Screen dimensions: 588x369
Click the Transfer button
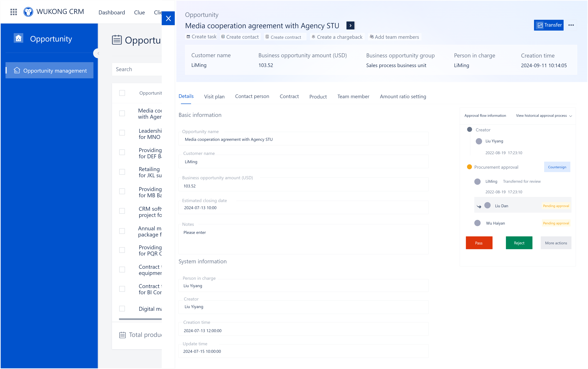pyautogui.click(x=549, y=25)
